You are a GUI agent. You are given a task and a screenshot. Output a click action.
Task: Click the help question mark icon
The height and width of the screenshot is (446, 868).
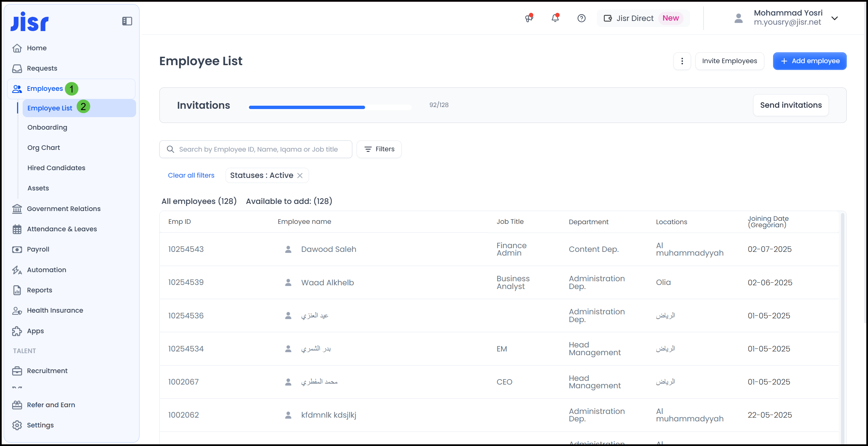coord(581,18)
